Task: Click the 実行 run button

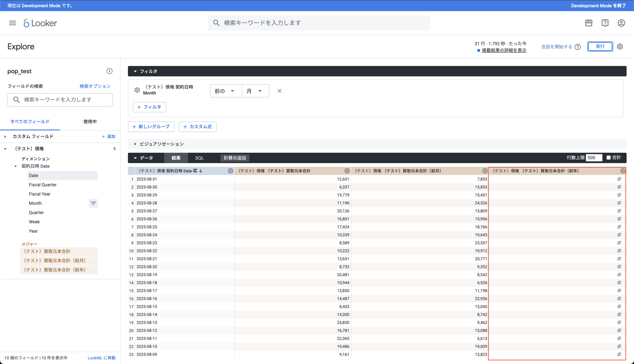Action: [x=600, y=46]
